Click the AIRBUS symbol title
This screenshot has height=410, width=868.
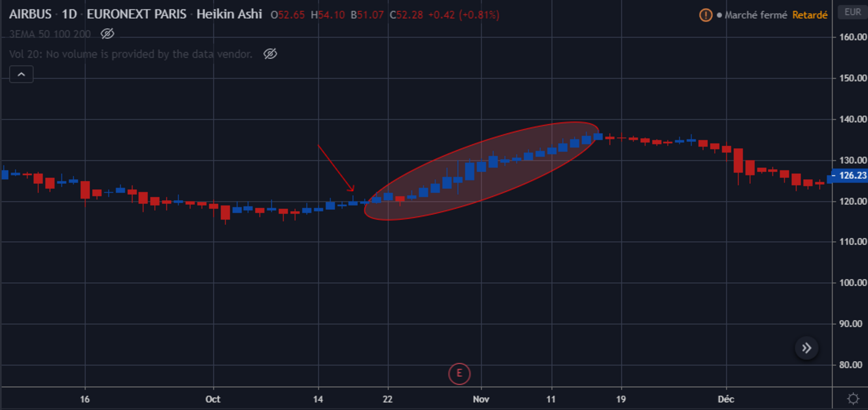[30, 14]
